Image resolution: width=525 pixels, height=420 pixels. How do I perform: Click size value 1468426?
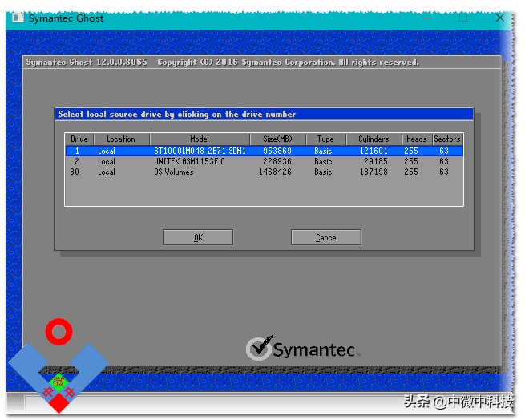click(275, 172)
